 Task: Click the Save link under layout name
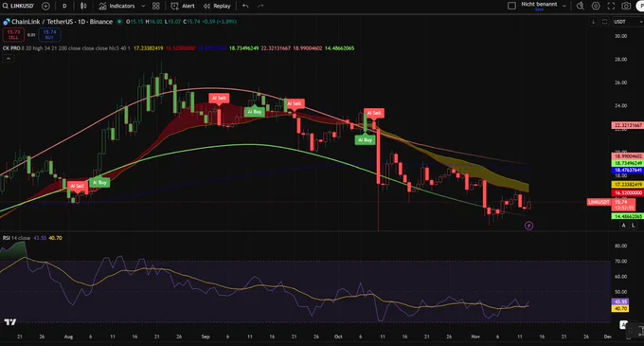pyautogui.click(x=539, y=9)
